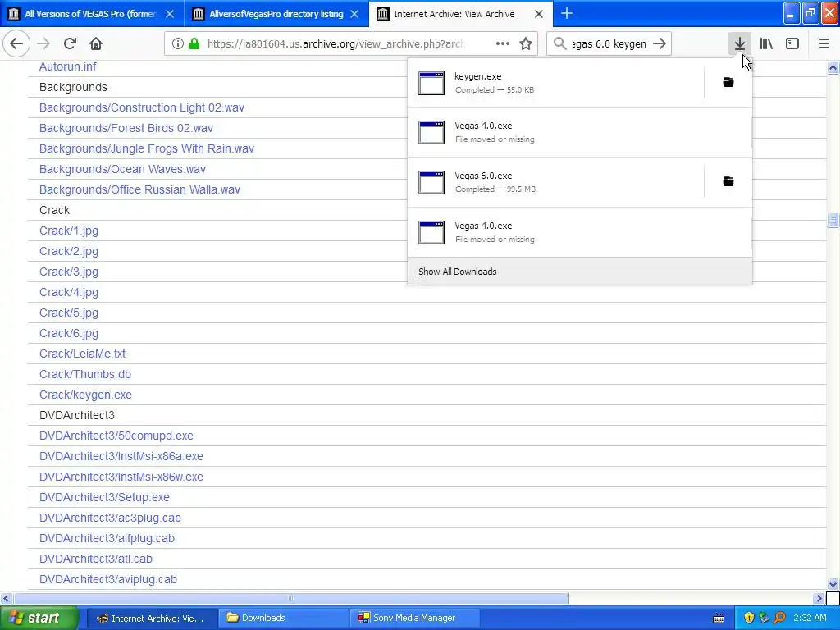
Task: Open the Firefox home page
Action: point(96,43)
